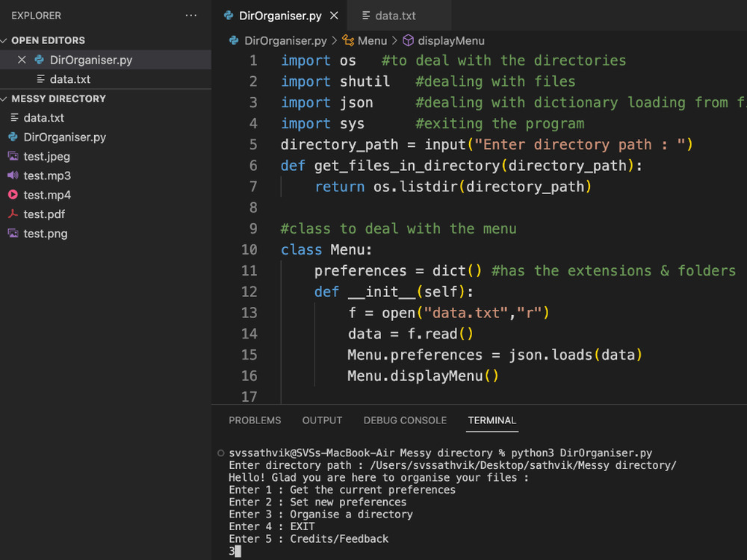
Task: Click 'Enter 5 : Credits/Feedback' terminal line
Action: point(309,538)
